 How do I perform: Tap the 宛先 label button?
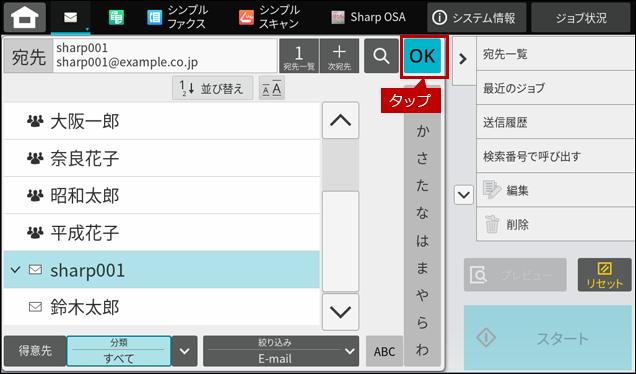pyautogui.click(x=28, y=56)
